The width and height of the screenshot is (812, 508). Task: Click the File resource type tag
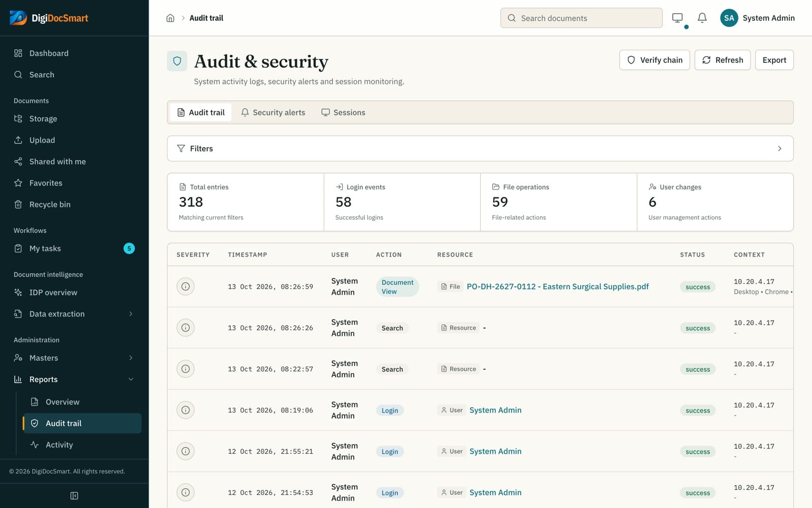[450, 287]
